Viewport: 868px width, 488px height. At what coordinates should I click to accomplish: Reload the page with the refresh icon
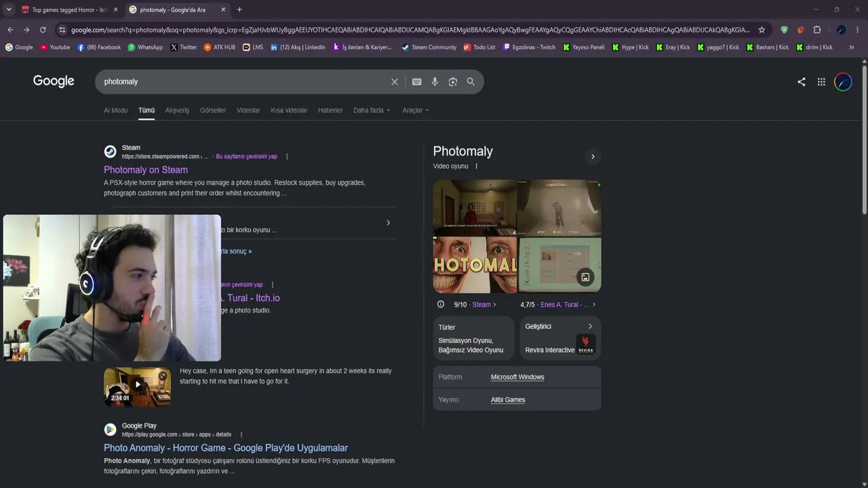[43, 30]
